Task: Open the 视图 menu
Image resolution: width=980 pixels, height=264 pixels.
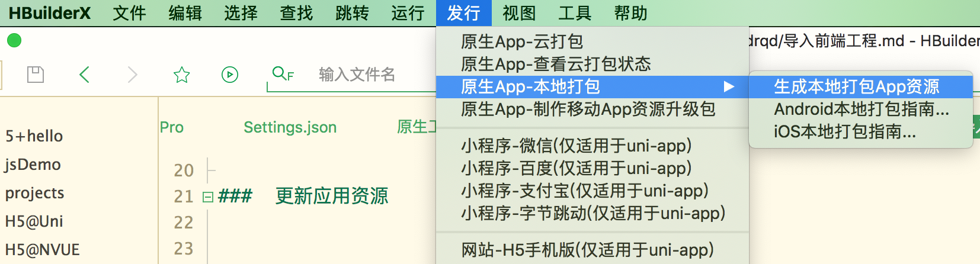Action: 519,13
